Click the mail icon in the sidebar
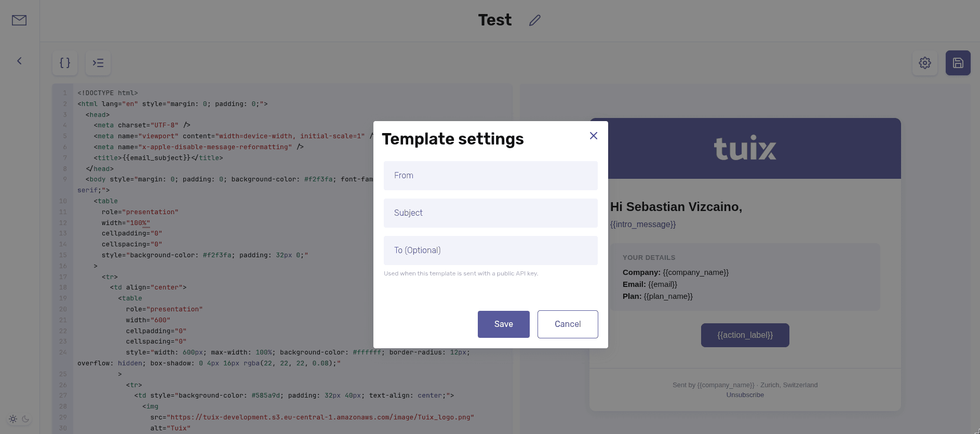The width and height of the screenshot is (980, 434). tap(19, 20)
